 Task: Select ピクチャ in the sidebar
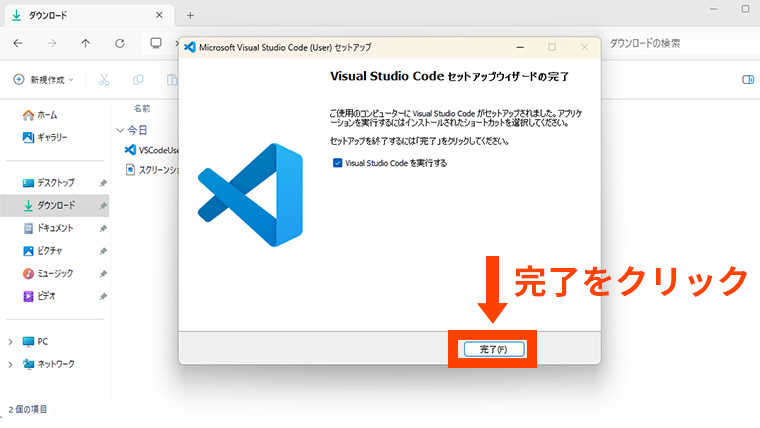pyautogui.click(x=49, y=251)
